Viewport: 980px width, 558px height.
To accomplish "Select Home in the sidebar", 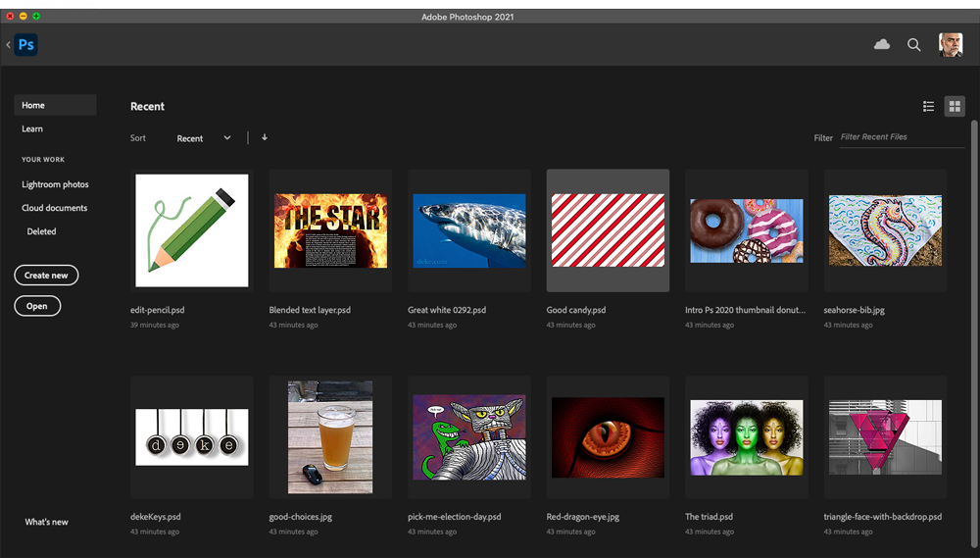I will pyautogui.click(x=55, y=105).
